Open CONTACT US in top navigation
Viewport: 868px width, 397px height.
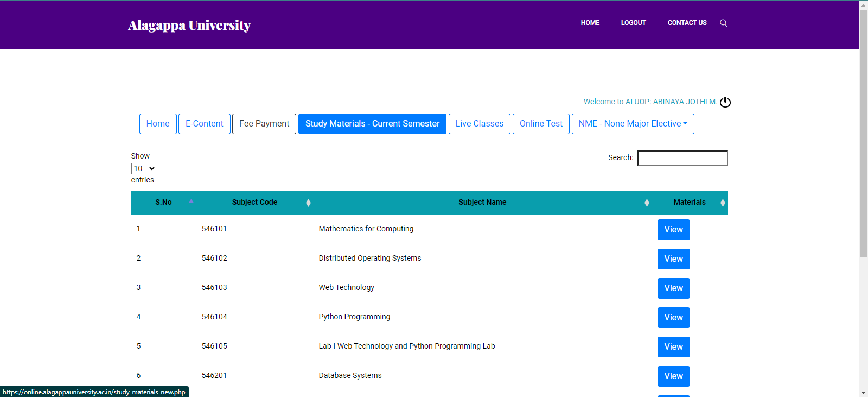(687, 23)
